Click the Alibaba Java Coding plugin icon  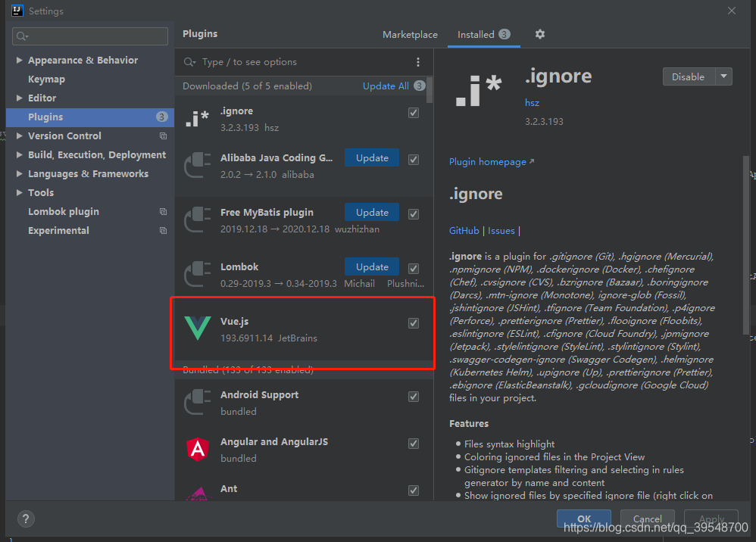198,165
